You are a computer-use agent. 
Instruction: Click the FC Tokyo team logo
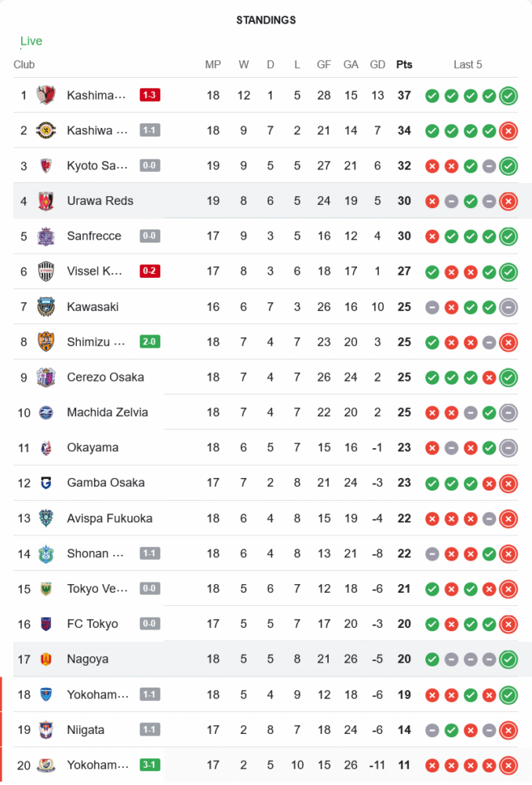(x=46, y=624)
